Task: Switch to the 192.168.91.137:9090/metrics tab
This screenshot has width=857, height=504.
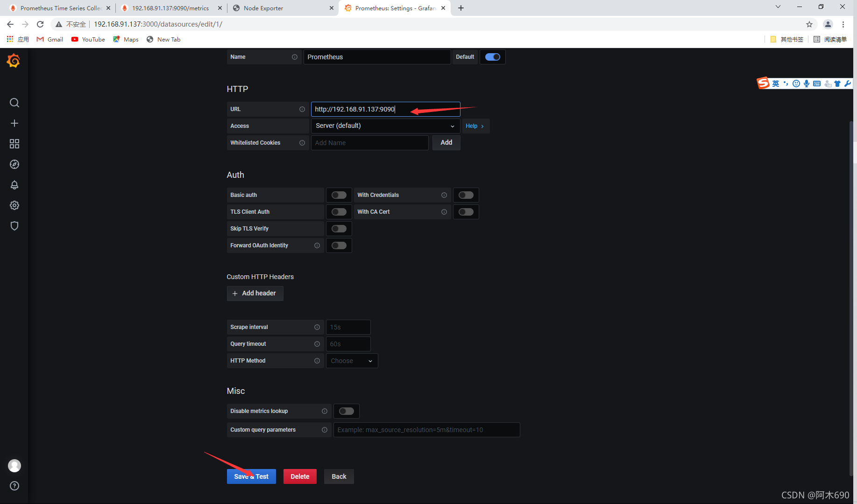Action: [171, 8]
